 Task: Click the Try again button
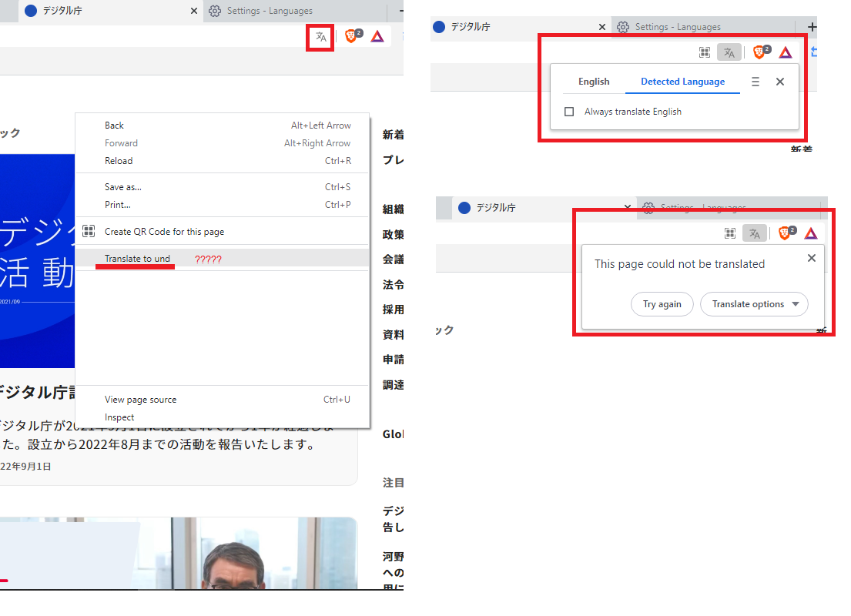(662, 304)
